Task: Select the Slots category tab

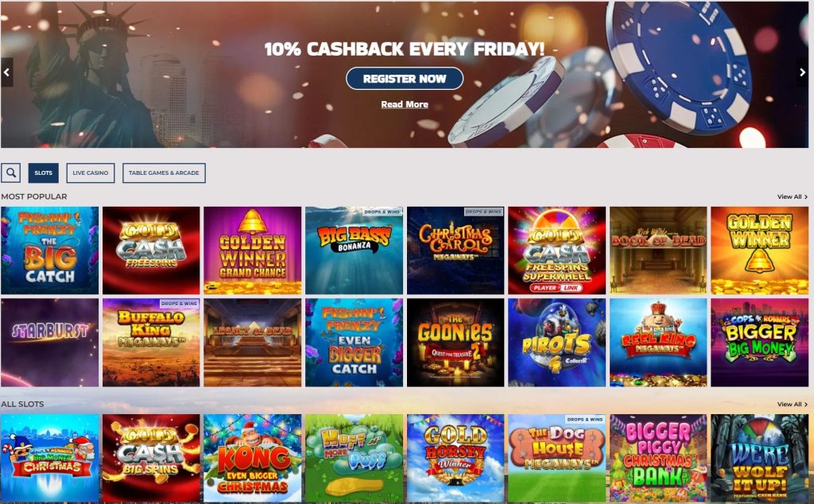Action: pyautogui.click(x=43, y=173)
